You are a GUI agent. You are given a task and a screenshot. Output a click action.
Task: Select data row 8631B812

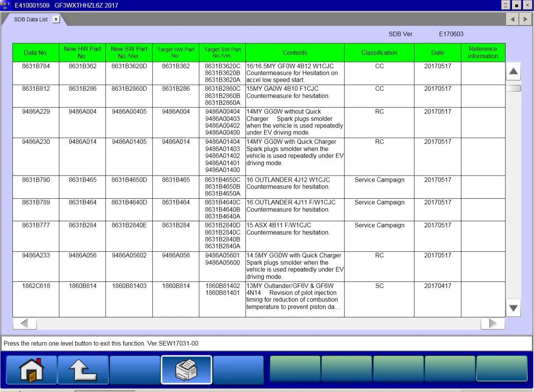(x=259, y=96)
